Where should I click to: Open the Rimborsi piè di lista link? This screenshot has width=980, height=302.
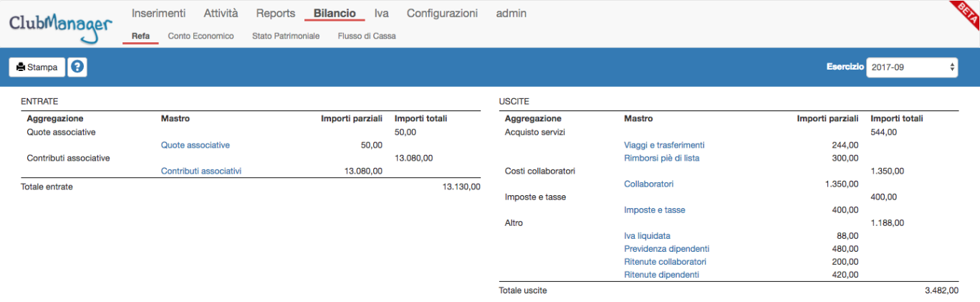click(661, 158)
